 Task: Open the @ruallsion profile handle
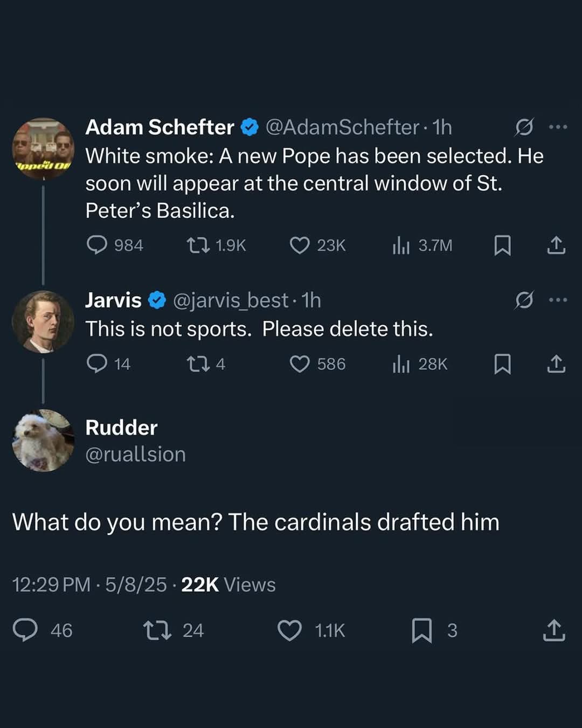136,454
